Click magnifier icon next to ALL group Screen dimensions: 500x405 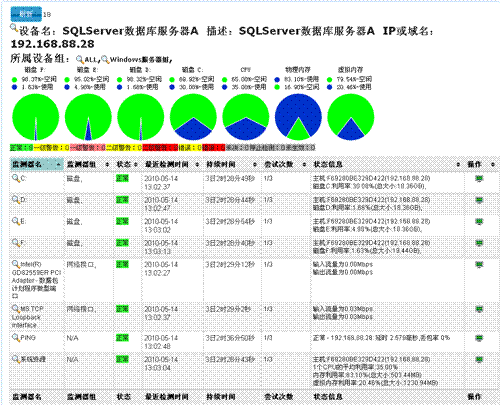(x=80, y=60)
